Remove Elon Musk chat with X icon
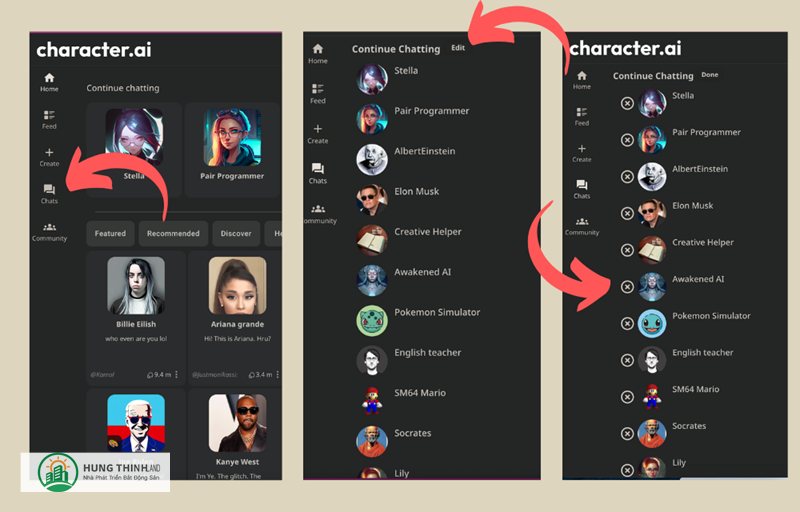This screenshot has height=512, width=800. point(627,214)
